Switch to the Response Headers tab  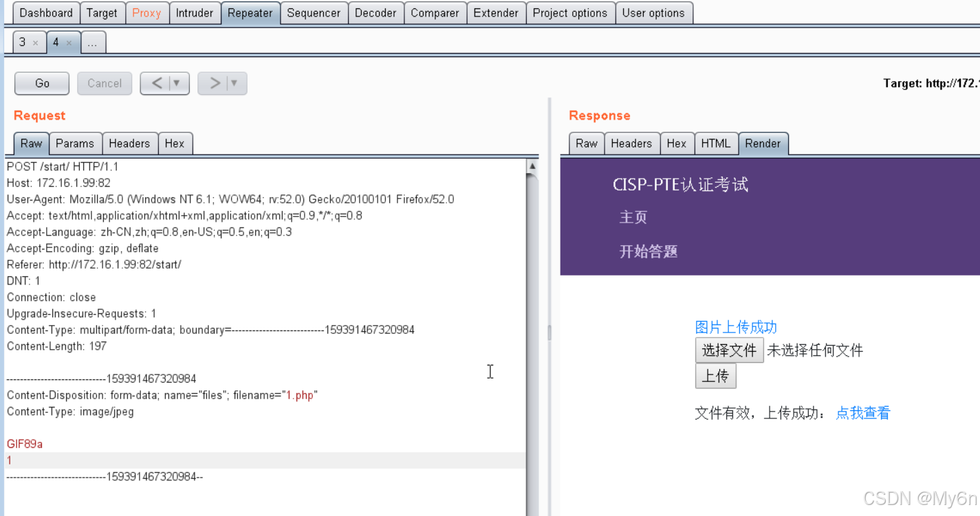(631, 144)
